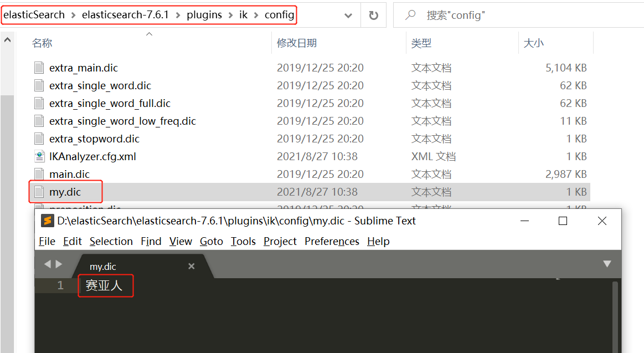Click the my.dic file icon in Explorer

pyautogui.click(x=39, y=192)
